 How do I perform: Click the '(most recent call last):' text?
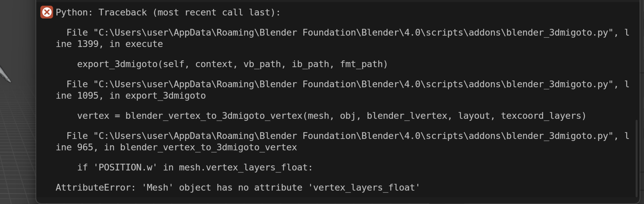click(x=216, y=12)
